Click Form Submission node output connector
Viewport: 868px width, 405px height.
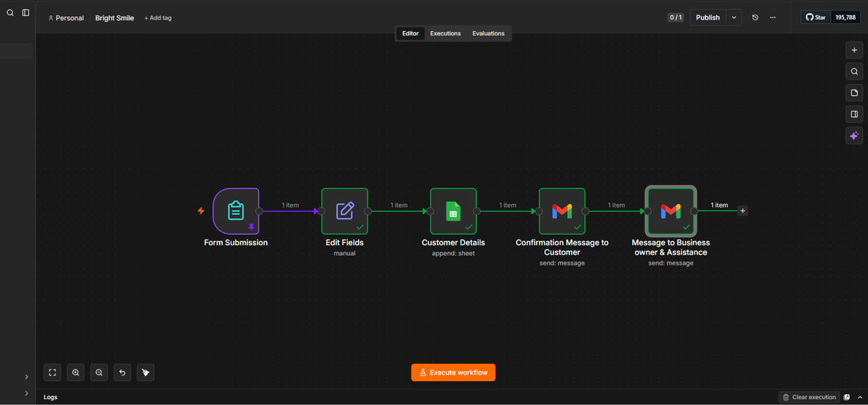pos(259,211)
